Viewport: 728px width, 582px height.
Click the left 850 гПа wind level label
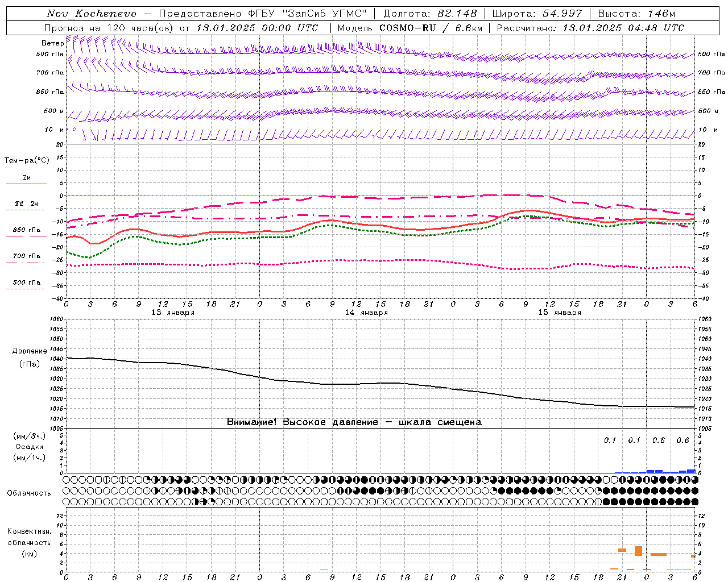pos(50,92)
